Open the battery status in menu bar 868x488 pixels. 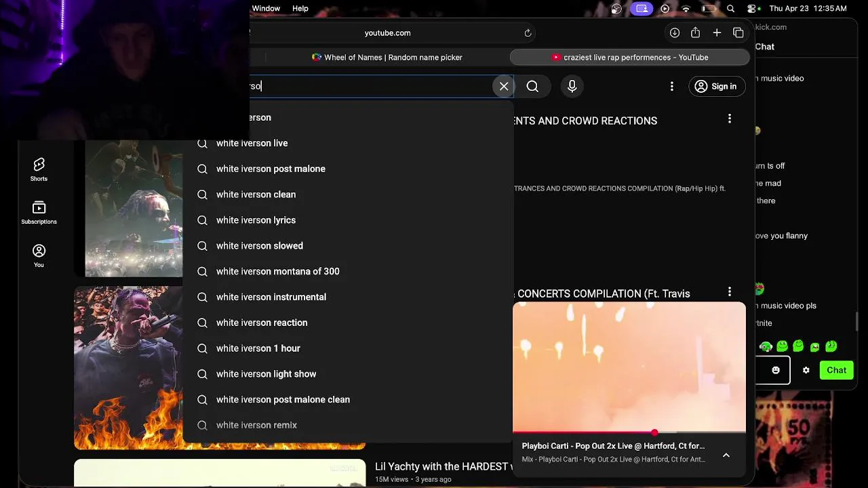click(x=709, y=9)
